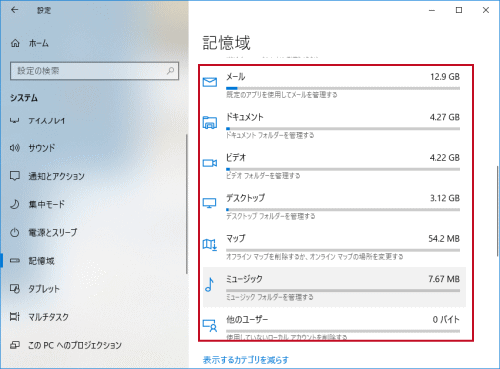Viewport: 500px width, 369px height.
Task: Minimize the settings window
Action: pos(432,10)
